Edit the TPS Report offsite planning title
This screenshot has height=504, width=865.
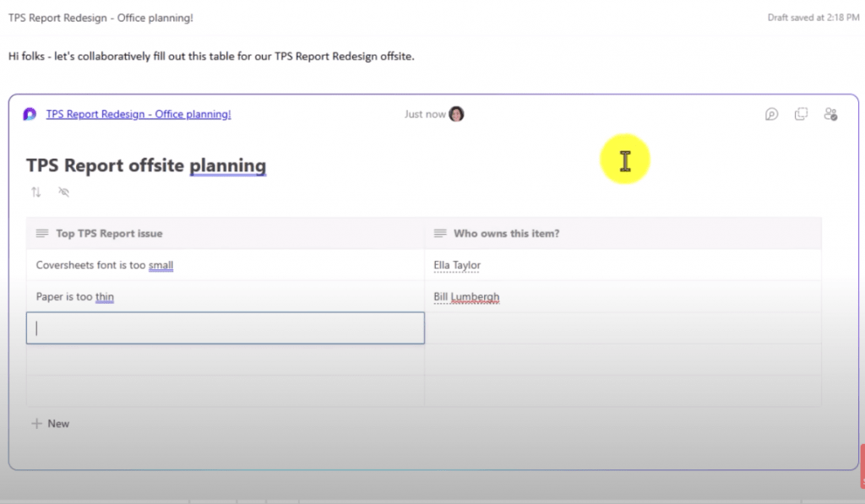pos(146,165)
